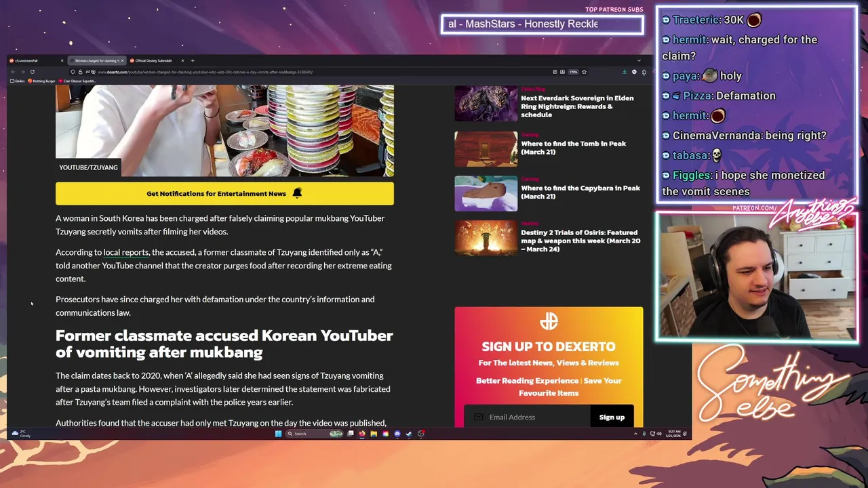Open File Explorer from the taskbar

click(374, 434)
